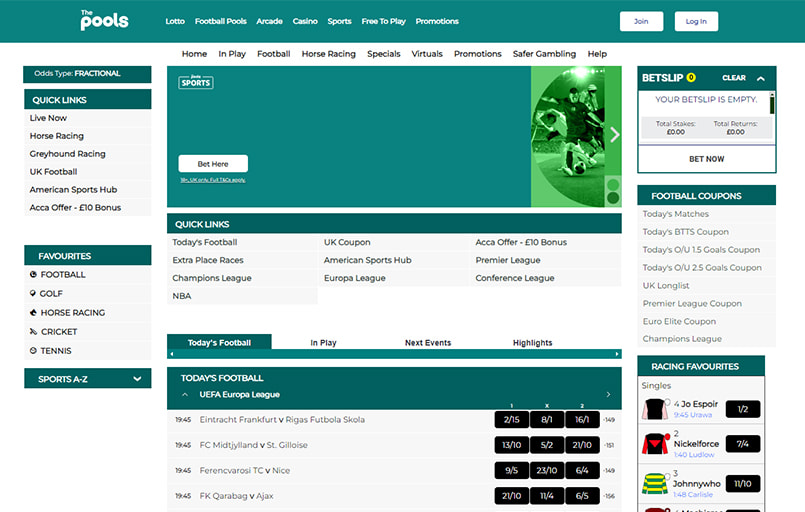The width and height of the screenshot is (805, 512).
Task: Open Conference League quick link
Action: pyautogui.click(x=546, y=278)
